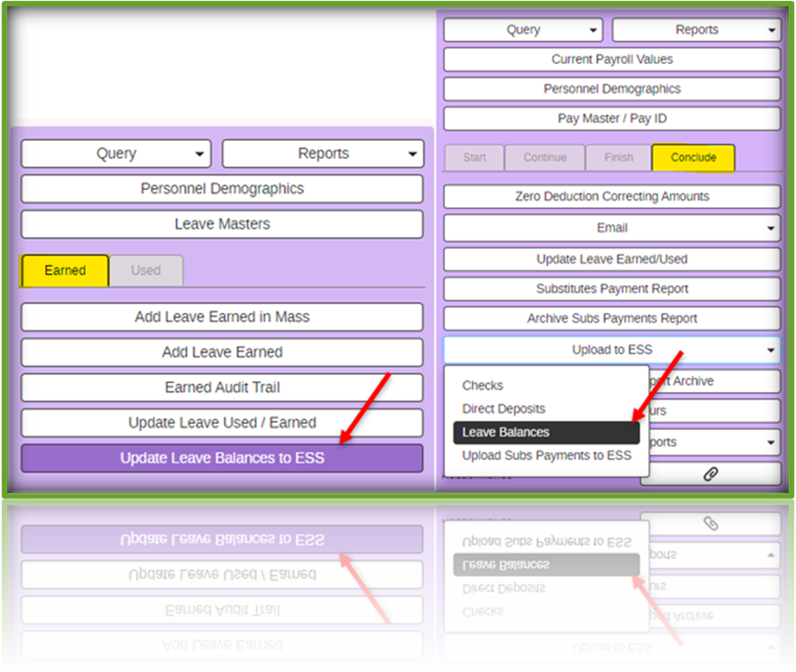The image size is (796, 672).
Task: Select Leave Balances menu item
Action: (x=546, y=433)
